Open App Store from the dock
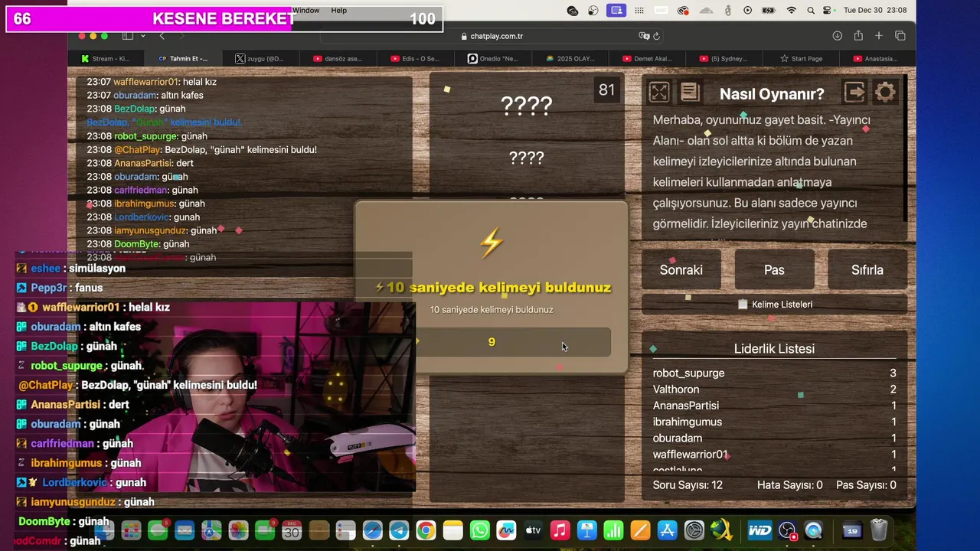This screenshot has width=980, height=551. (668, 530)
